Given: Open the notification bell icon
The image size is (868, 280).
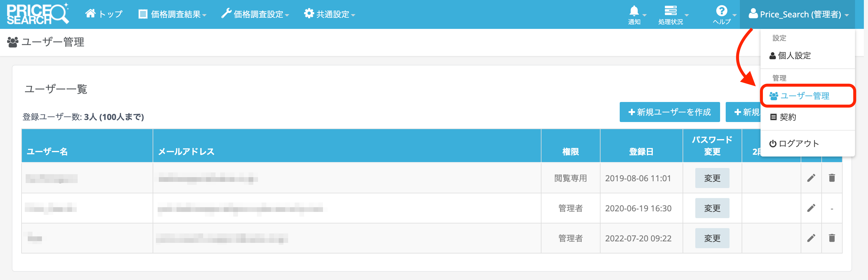Looking at the screenshot, I should [634, 14].
